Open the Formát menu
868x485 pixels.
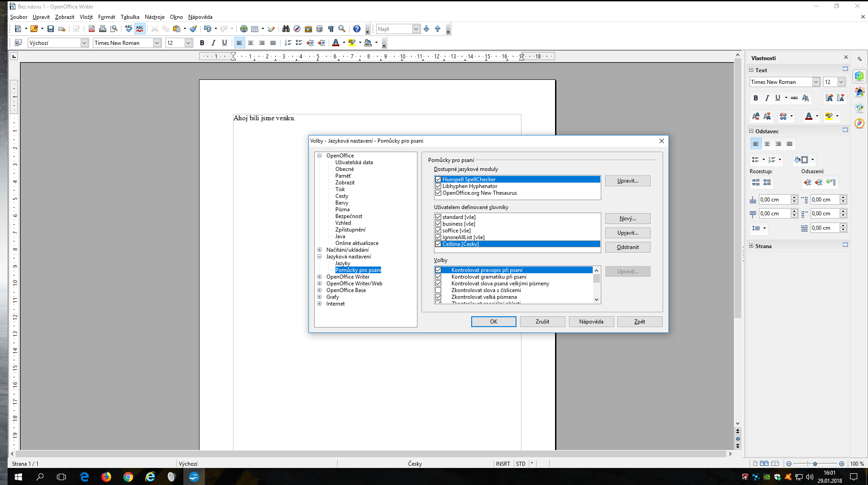pyautogui.click(x=106, y=17)
